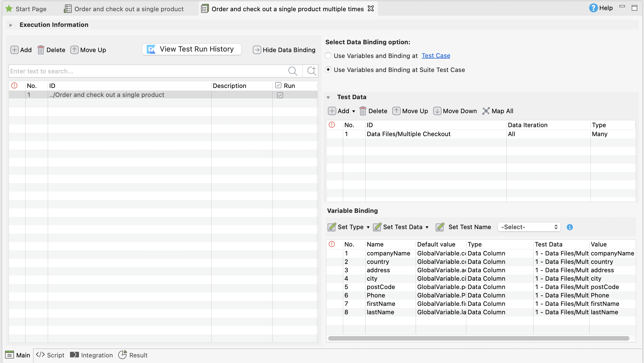Open the -Select- combo box
Screen dimensions: 644x363
pos(529,227)
